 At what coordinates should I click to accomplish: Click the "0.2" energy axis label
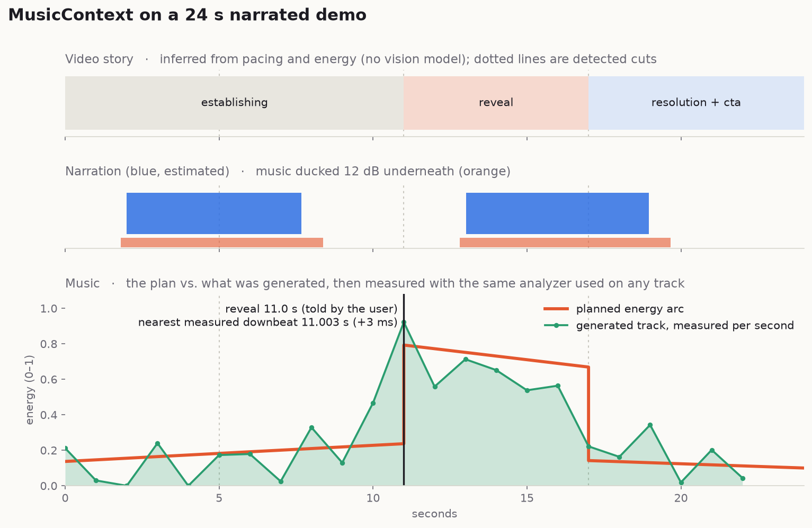tap(48, 451)
